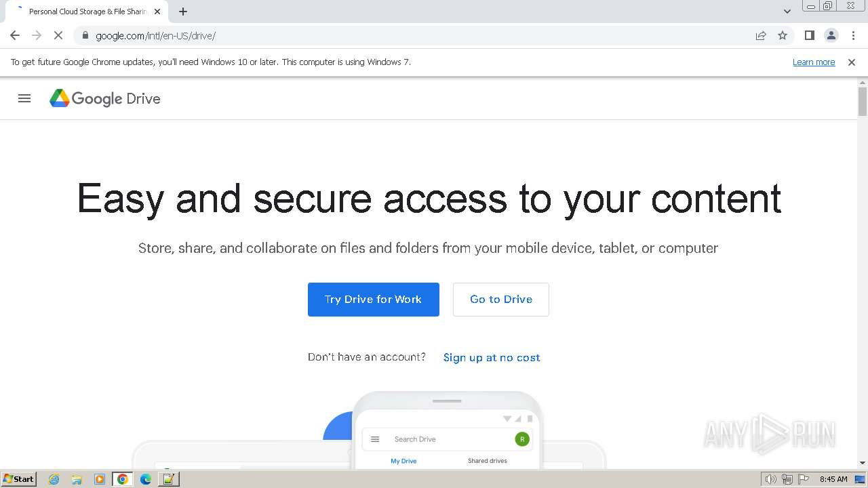Click the Store, share, and collaborate subtitle
The width and height of the screenshot is (868, 488).
point(428,248)
